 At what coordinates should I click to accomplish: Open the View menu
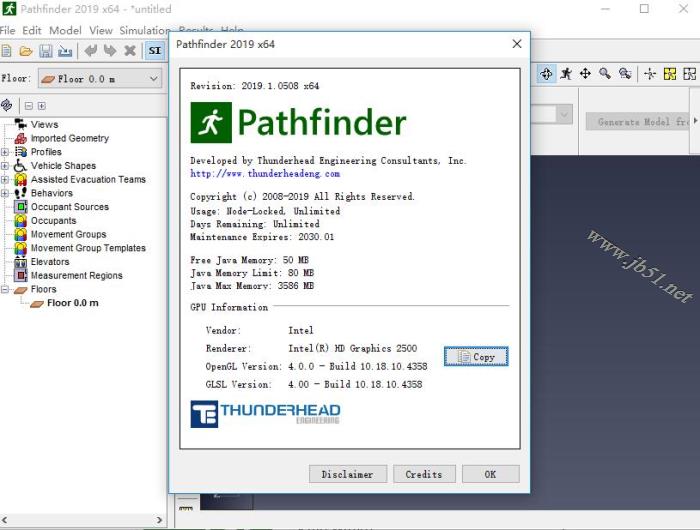click(x=100, y=30)
